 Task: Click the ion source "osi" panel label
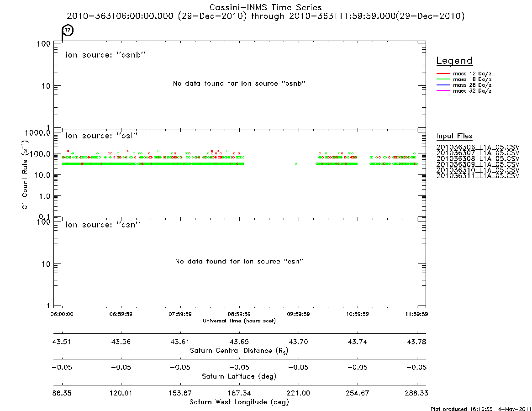[x=101, y=136]
